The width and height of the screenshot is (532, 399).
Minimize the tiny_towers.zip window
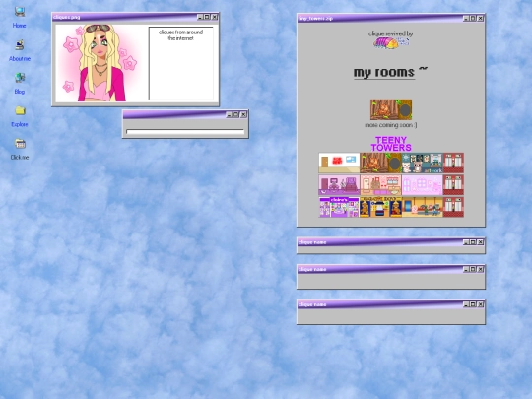click(x=466, y=19)
